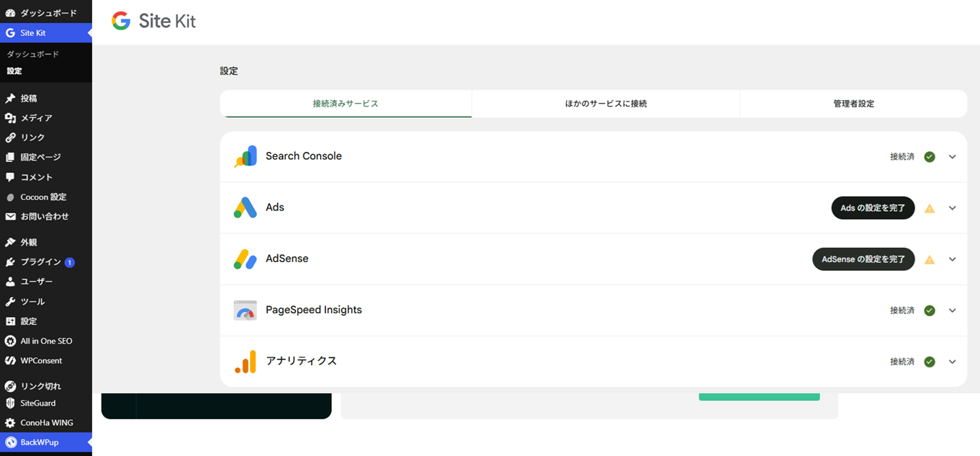The height and width of the screenshot is (456, 980).
Task: Expand the アナリティクス row chevron
Action: pos(952,362)
